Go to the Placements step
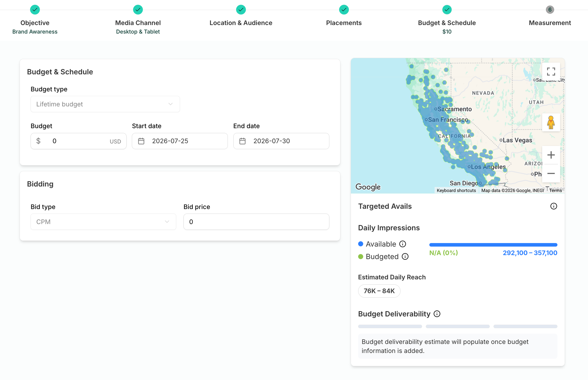The height and width of the screenshot is (380, 588). coord(344,23)
